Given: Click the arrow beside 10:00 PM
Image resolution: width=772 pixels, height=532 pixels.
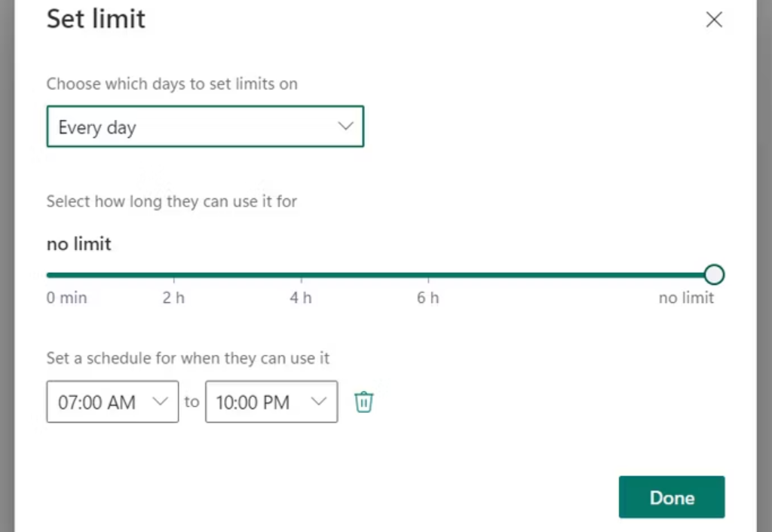Looking at the screenshot, I should click(319, 402).
